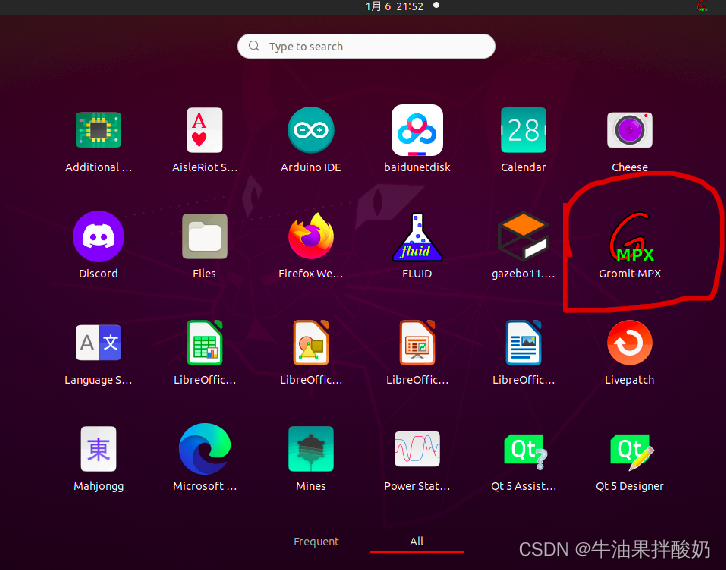This screenshot has height=570, width=726.
Task: Open Livepatch application
Action: point(630,343)
